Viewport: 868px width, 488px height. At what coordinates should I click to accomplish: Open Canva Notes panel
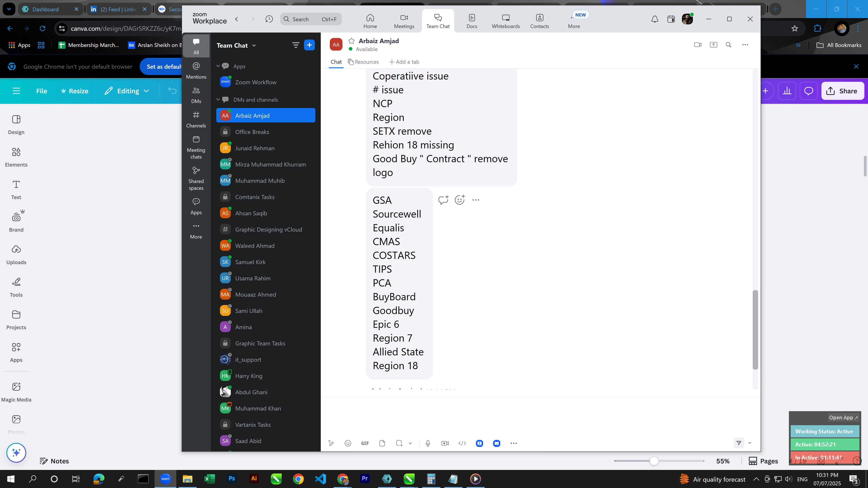pyautogui.click(x=54, y=461)
